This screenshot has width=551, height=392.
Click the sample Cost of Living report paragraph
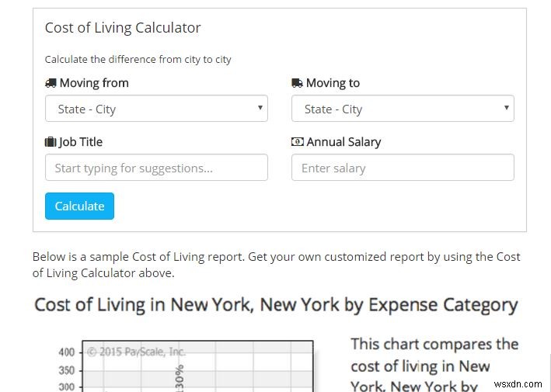pyautogui.click(x=276, y=264)
